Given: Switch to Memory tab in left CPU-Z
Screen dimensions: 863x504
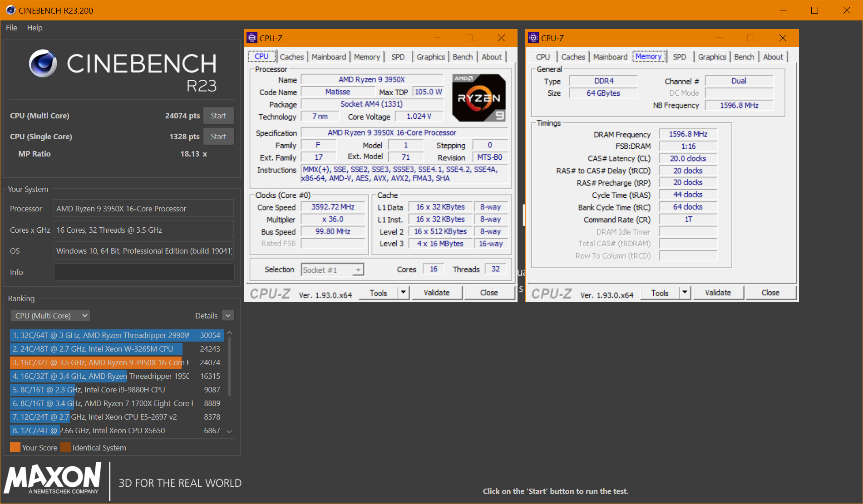Looking at the screenshot, I should [367, 57].
